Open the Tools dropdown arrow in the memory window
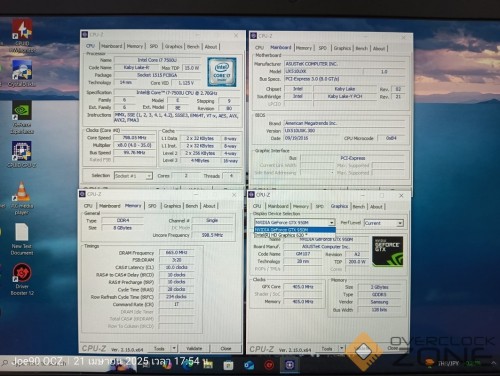The height and width of the screenshot is (376, 500). point(174,348)
